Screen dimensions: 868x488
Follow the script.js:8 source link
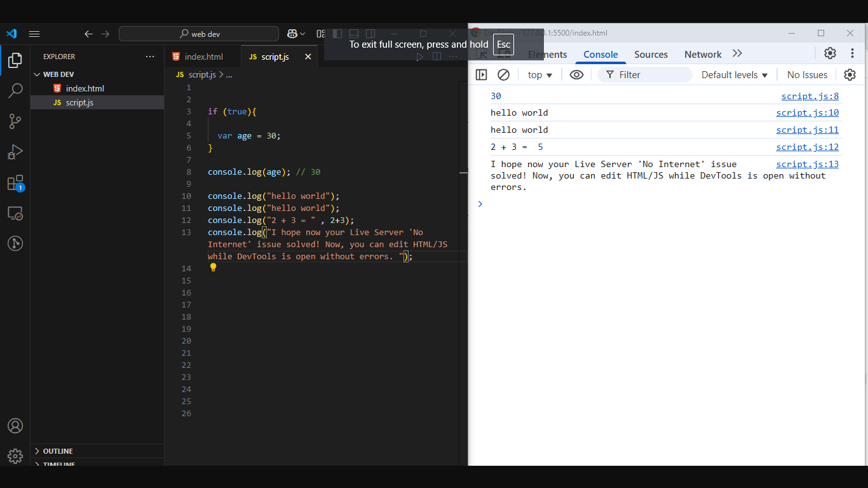pyautogui.click(x=810, y=96)
